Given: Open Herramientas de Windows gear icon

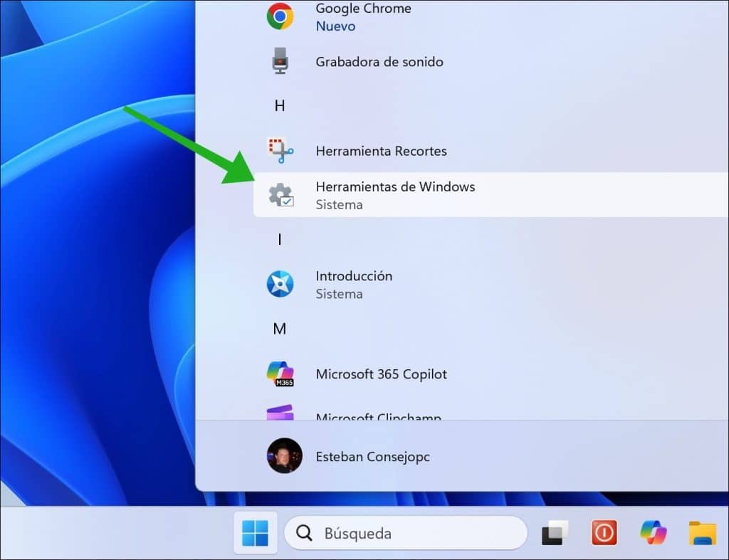Looking at the screenshot, I should point(280,195).
